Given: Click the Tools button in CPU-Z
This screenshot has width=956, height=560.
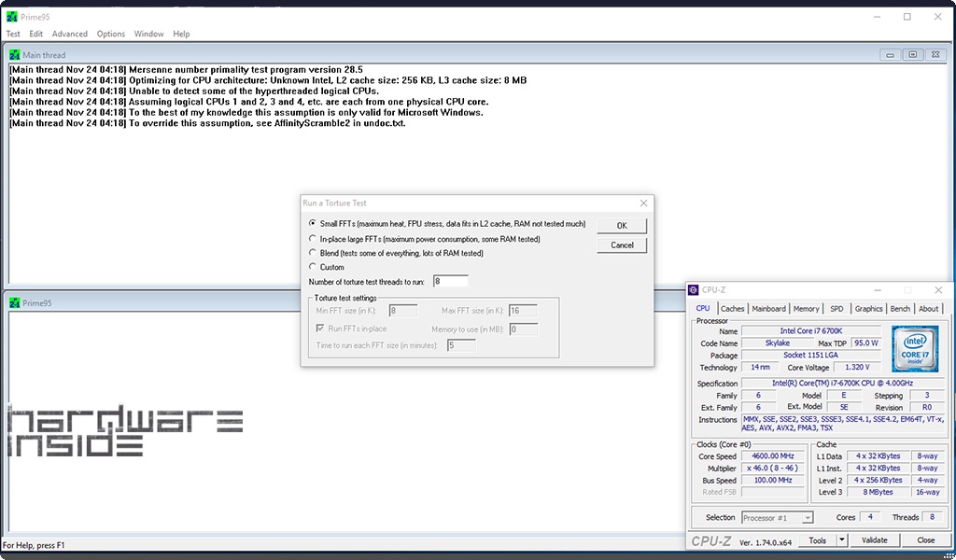Looking at the screenshot, I should (x=818, y=539).
